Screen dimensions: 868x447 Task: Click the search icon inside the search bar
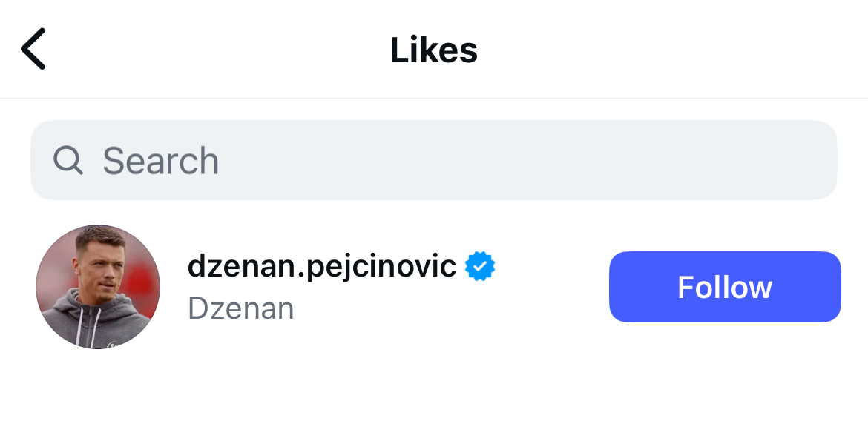[68, 160]
